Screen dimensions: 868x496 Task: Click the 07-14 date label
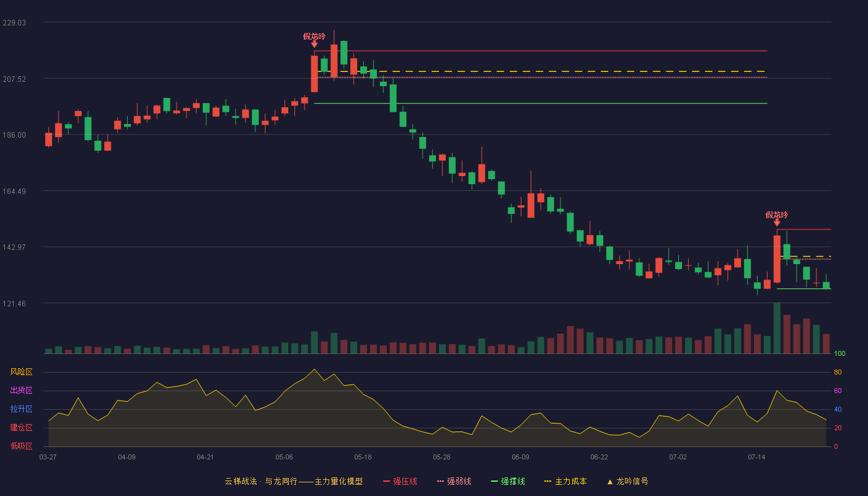click(x=756, y=457)
